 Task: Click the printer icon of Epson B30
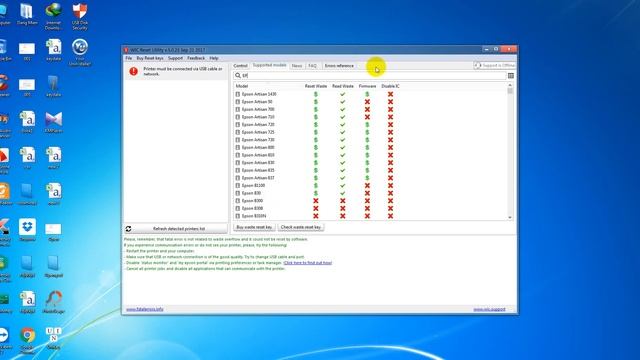click(238, 193)
